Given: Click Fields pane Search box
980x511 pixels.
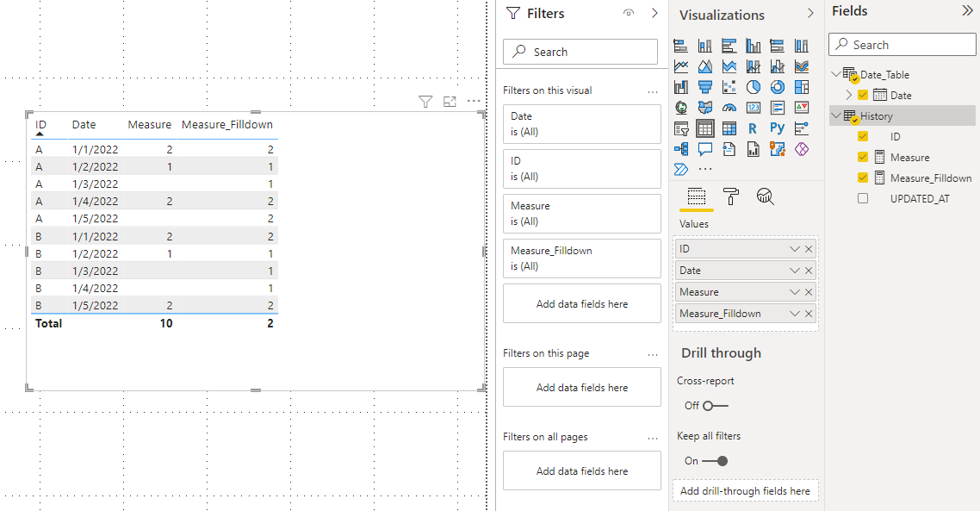Looking at the screenshot, I should click(x=902, y=45).
